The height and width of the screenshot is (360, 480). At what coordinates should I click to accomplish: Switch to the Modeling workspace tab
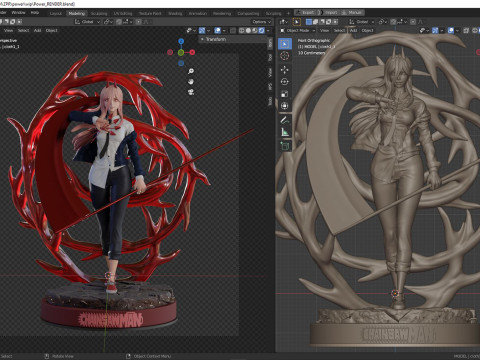(x=77, y=13)
